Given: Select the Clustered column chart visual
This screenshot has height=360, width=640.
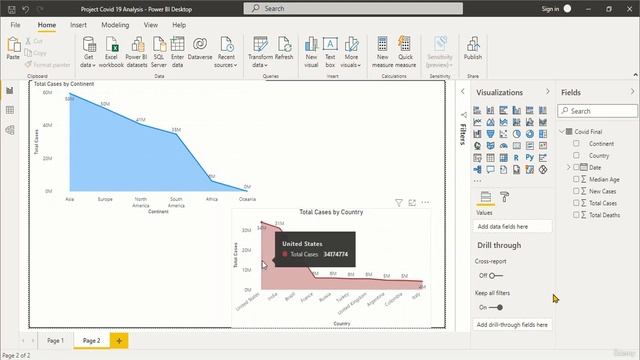Looking at the screenshot, I should [x=516, y=110].
